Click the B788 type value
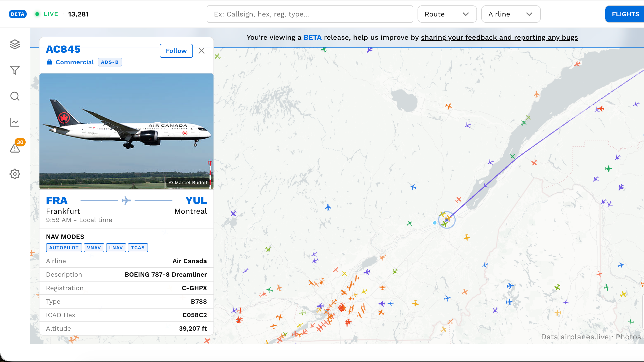Screen dimensions: 644x362 pos(199,301)
